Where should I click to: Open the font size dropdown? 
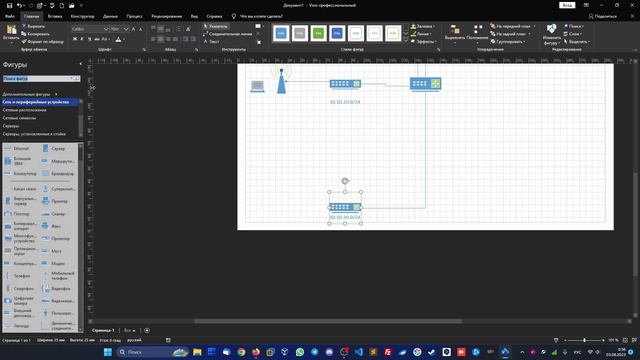[x=126, y=29]
